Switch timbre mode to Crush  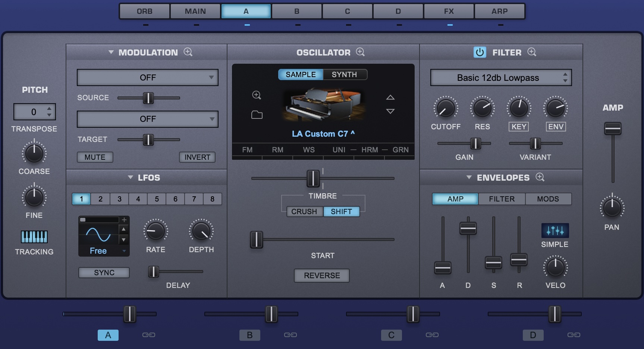304,212
